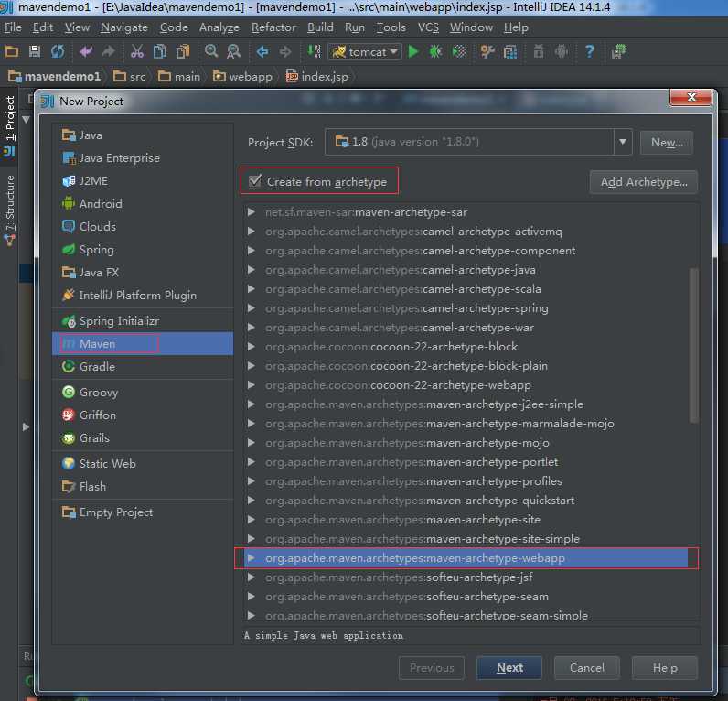Expand camel-archetype-activemq entry
Screen dimensions: 728x701
(252, 231)
